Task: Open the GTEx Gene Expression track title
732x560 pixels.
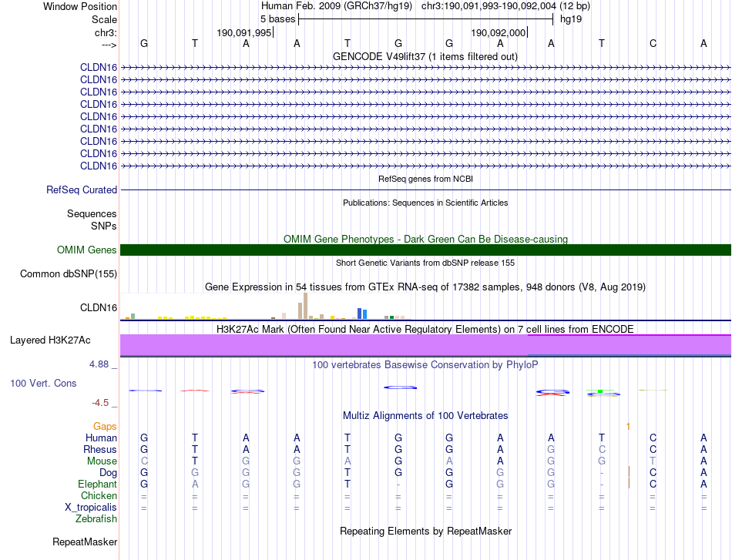Action: tap(425, 287)
